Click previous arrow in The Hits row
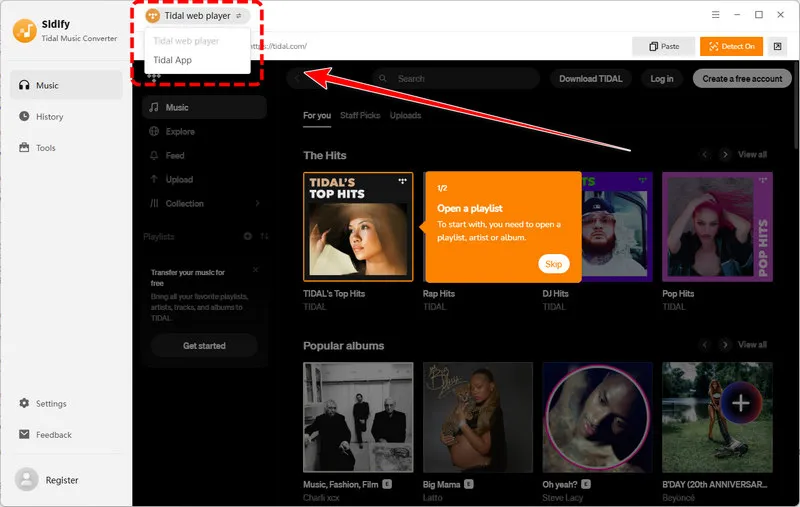The image size is (800, 507). coord(705,154)
